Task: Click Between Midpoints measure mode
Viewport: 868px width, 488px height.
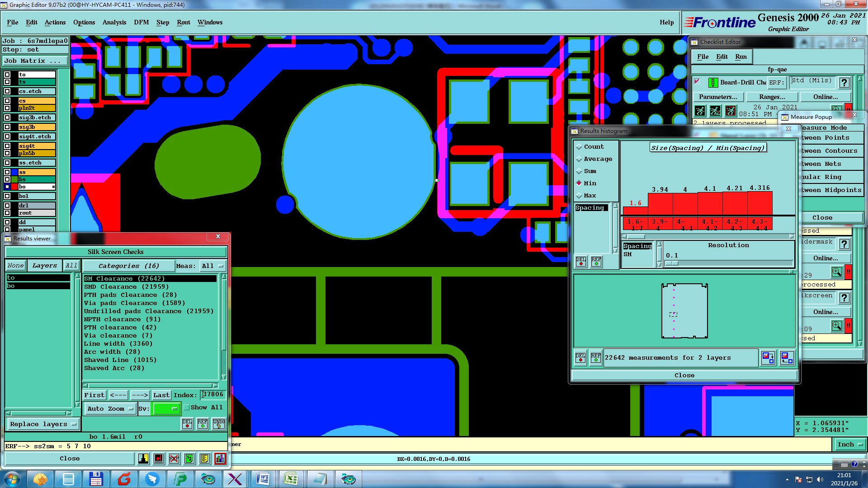Action: 831,190
